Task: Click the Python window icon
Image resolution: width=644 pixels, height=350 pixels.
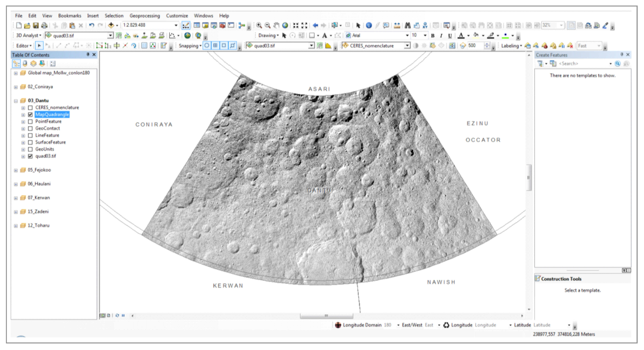Action: (x=231, y=25)
